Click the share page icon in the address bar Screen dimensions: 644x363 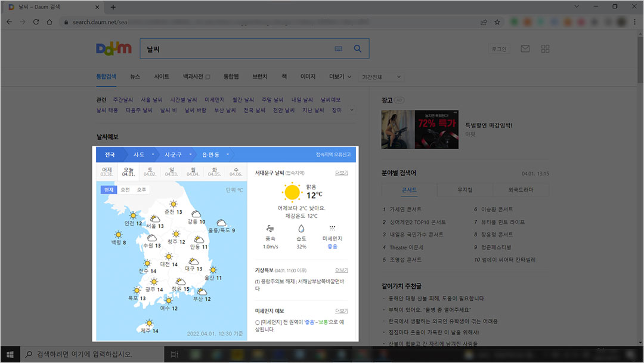tap(484, 22)
